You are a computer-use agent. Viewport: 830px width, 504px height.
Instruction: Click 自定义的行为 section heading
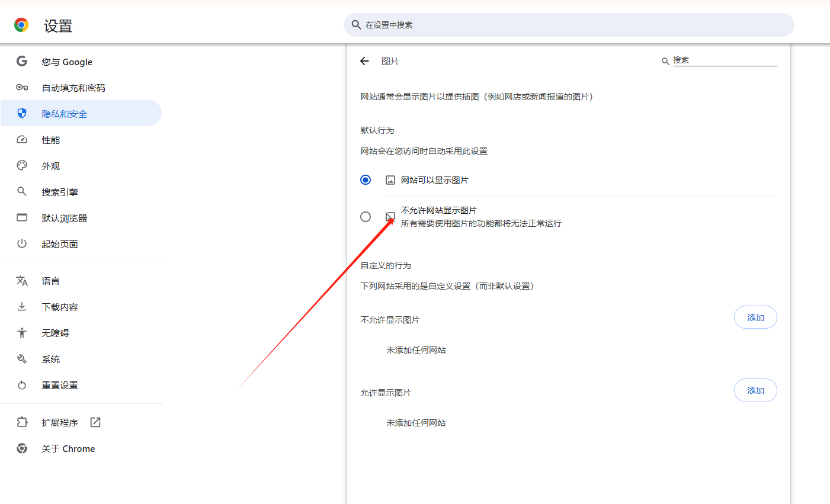386,265
